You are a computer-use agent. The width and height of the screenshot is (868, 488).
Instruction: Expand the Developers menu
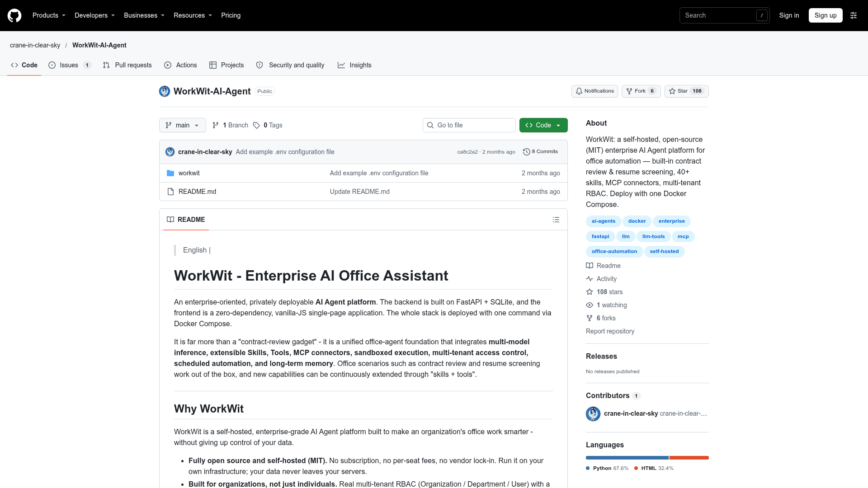click(94, 15)
